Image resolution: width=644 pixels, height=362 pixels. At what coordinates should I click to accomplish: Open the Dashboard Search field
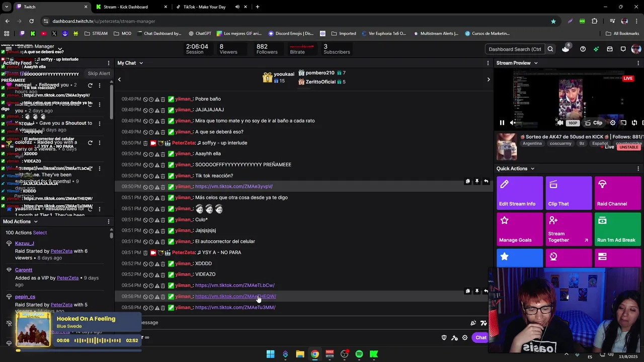tap(515, 49)
